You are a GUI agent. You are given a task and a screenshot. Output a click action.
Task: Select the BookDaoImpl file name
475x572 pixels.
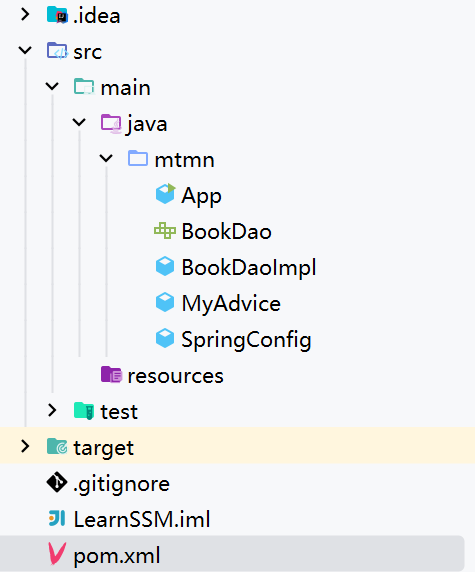249,267
